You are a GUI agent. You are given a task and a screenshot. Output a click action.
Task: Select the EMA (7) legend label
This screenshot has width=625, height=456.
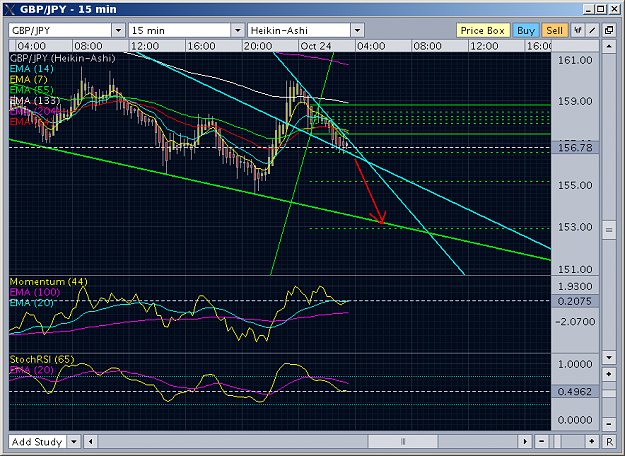click(x=29, y=79)
